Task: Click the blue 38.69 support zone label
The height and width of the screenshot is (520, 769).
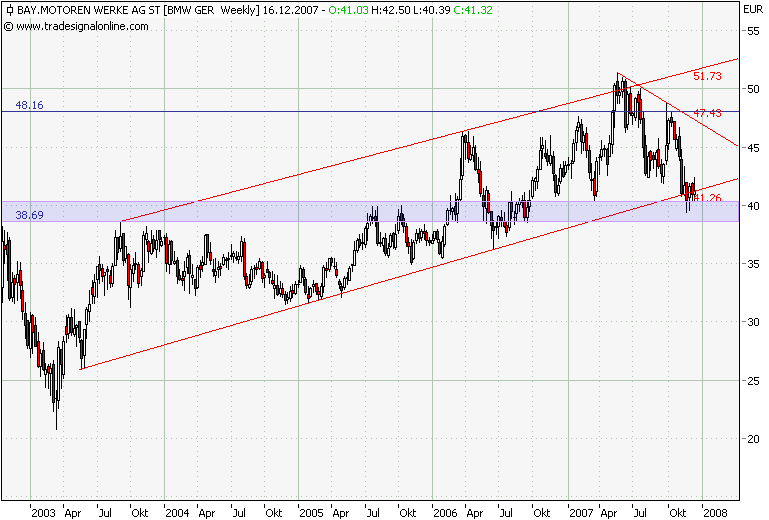Action: 29,215
